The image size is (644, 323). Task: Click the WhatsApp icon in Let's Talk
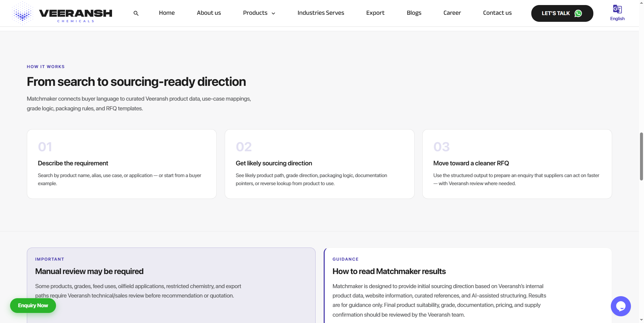pos(578,13)
